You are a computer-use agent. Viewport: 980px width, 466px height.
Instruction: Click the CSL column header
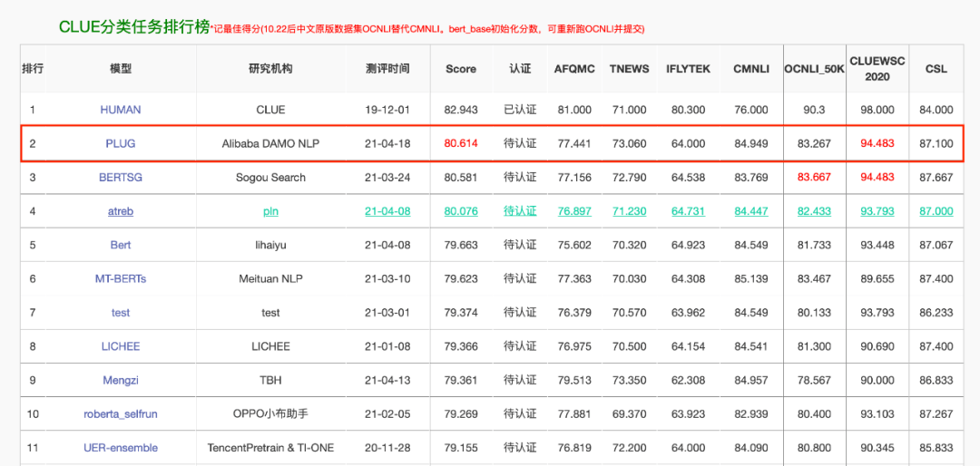pyautogui.click(x=936, y=69)
